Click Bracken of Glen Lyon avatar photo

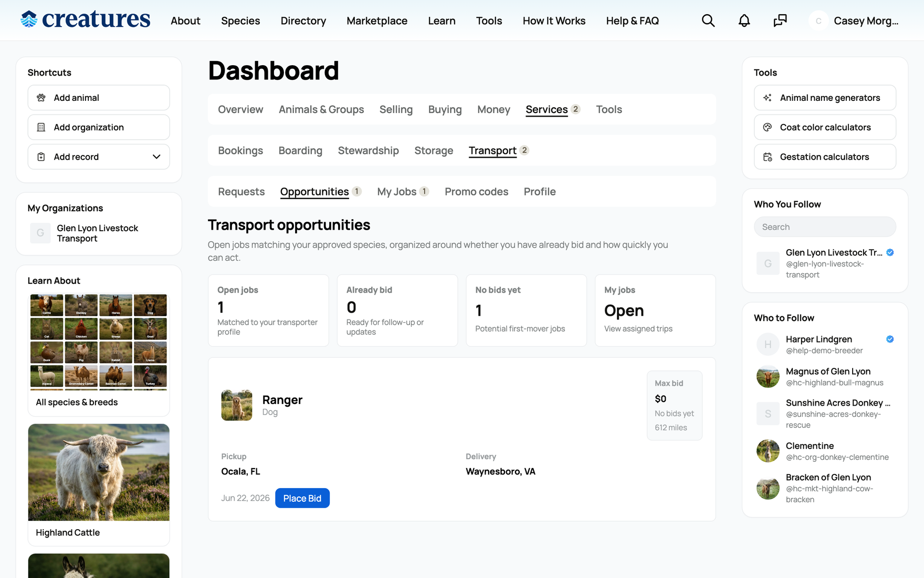click(x=768, y=488)
